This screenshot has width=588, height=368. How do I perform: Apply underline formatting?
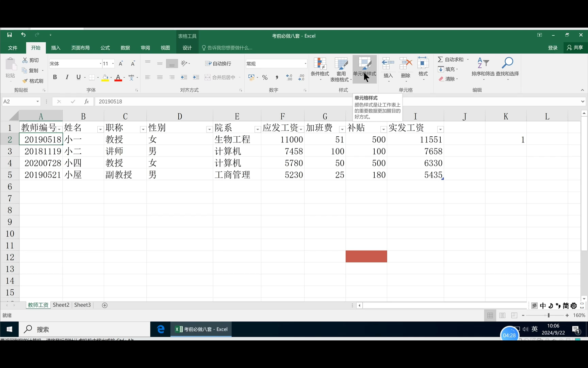coord(78,77)
